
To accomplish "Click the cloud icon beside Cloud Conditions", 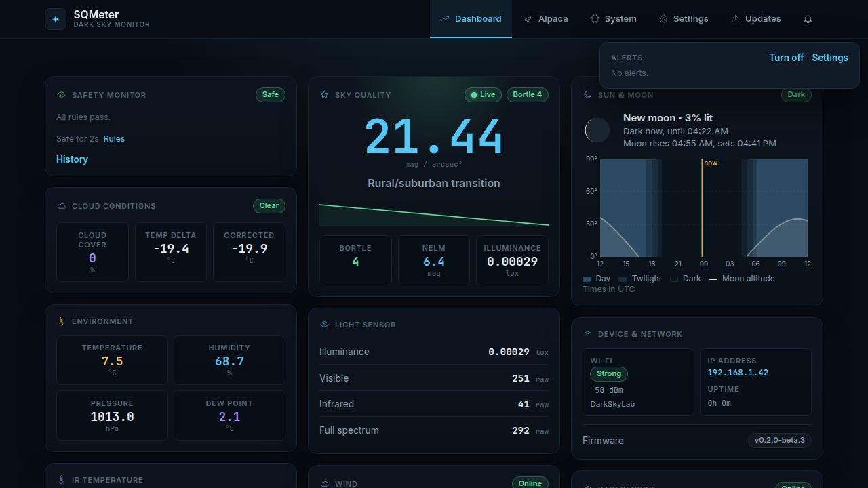I will (x=62, y=206).
